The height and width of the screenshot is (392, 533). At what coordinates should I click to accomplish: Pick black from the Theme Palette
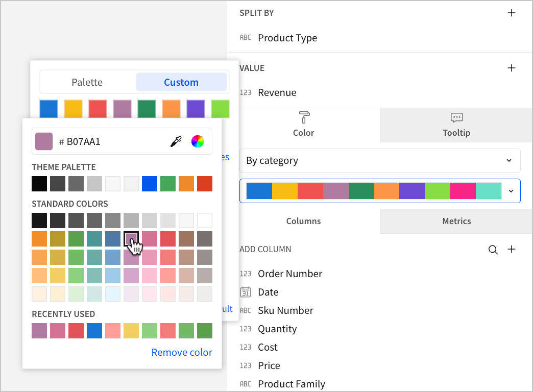coord(39,184)
